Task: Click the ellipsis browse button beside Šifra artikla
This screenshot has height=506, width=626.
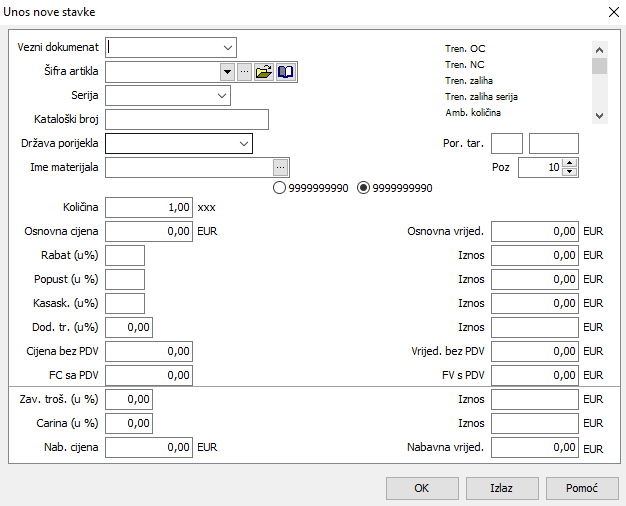Action: 244,72
